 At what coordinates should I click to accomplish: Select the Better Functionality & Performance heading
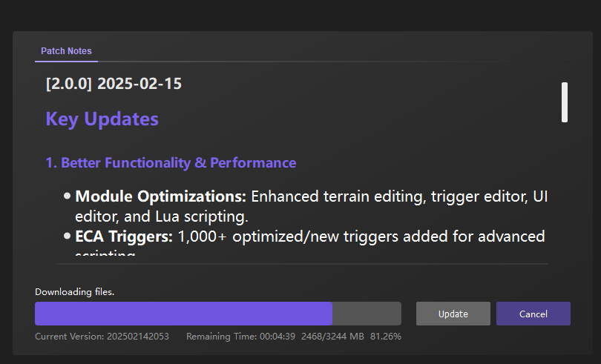[171, 162]
